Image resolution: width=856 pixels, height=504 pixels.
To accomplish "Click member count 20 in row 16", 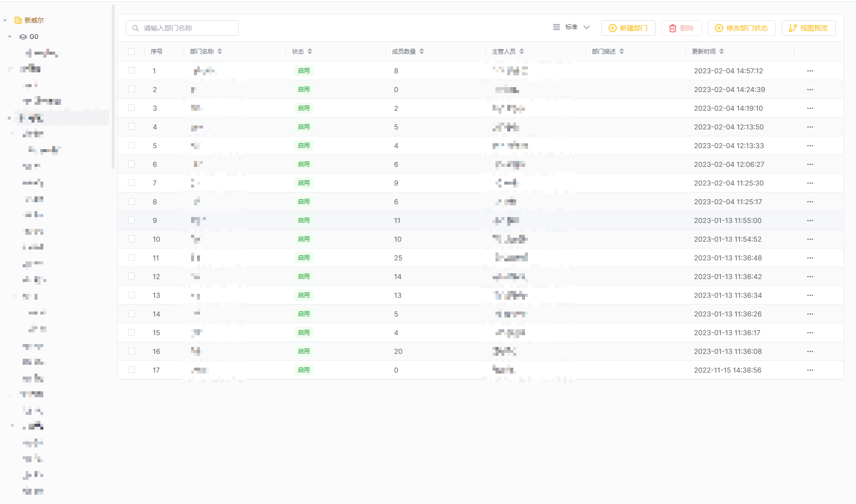I will [398, 351].
